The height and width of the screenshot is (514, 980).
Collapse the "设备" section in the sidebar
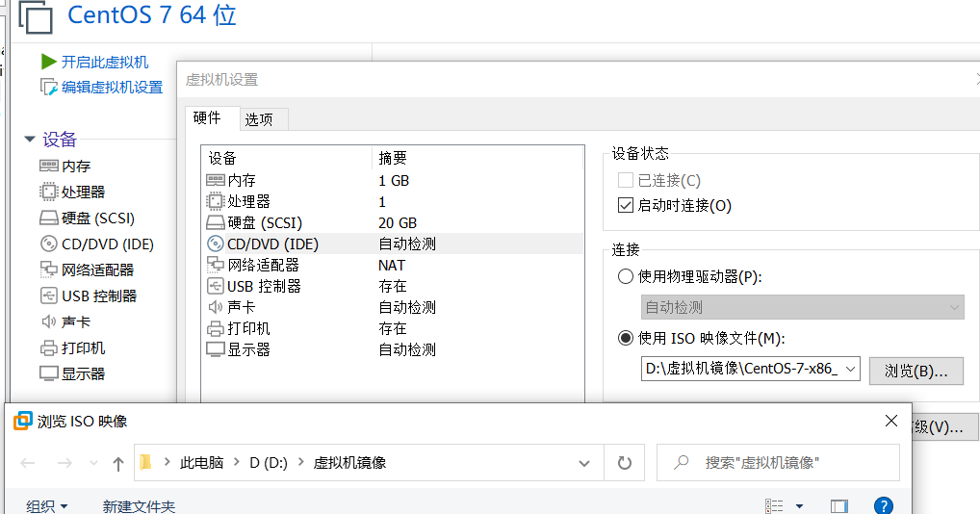[30, 140]
